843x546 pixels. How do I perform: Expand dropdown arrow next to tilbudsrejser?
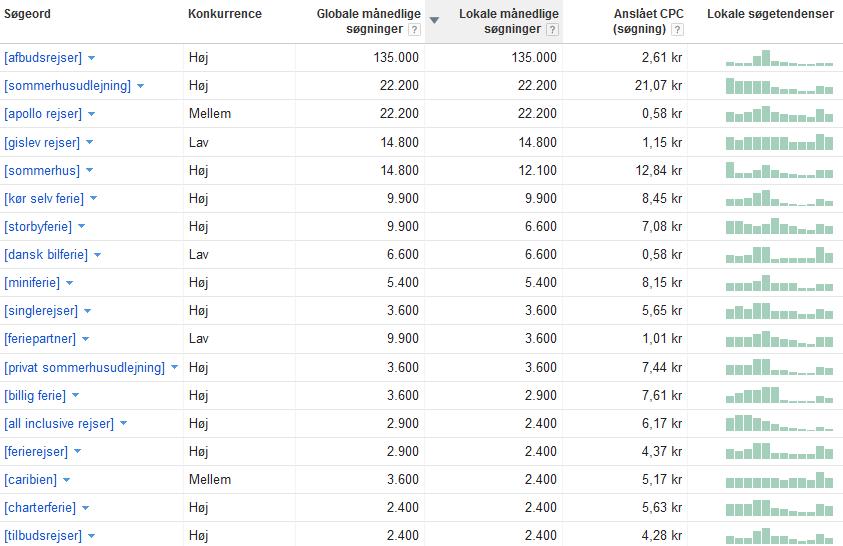click(x=91, y=536)
